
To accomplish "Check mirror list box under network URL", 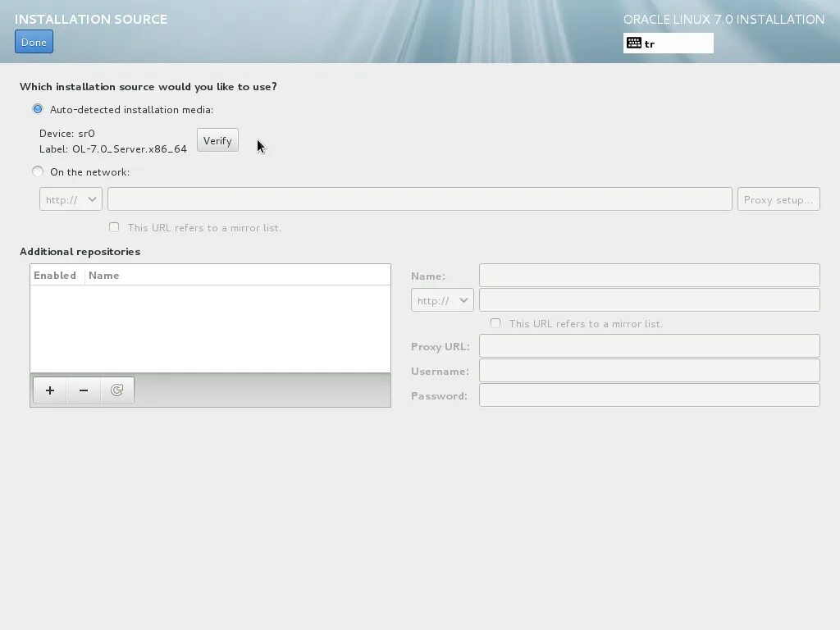I will 114,227.
